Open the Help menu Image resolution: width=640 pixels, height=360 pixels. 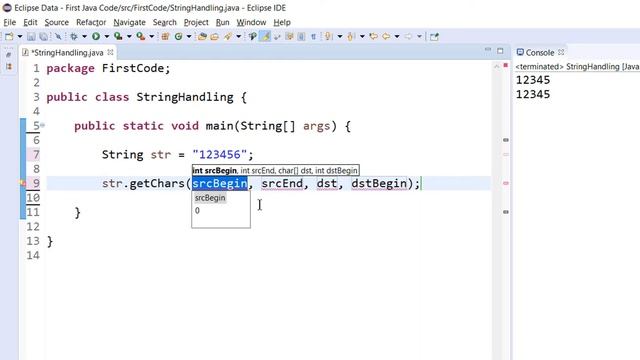tap(282, 22)
